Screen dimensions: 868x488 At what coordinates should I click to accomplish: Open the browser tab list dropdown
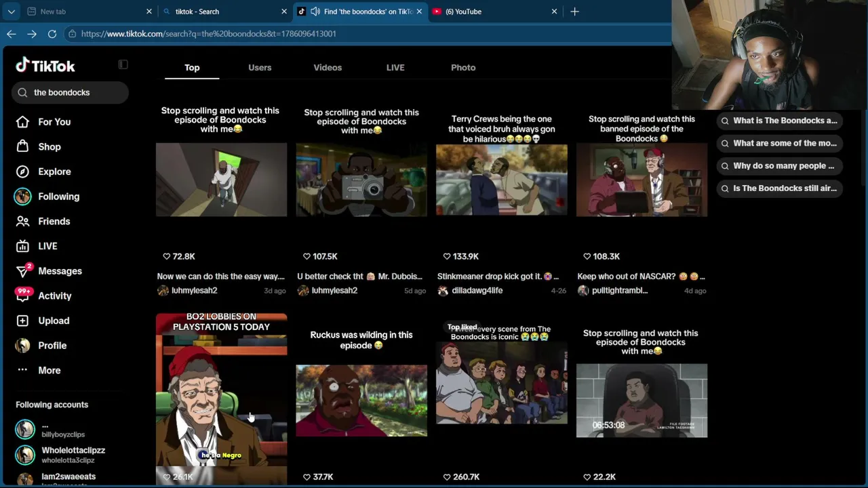click(11, 12)
